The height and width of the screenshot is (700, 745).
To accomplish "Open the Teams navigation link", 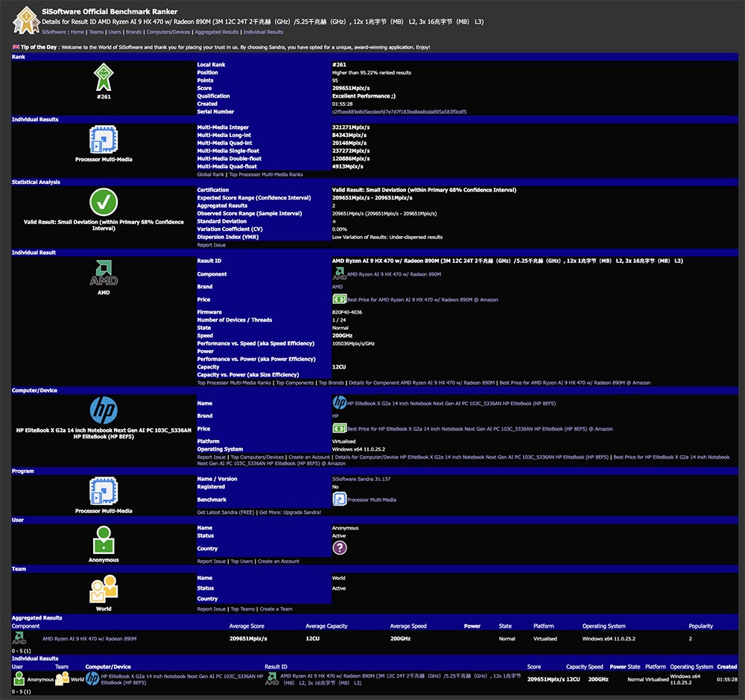I will pos(96,32).
